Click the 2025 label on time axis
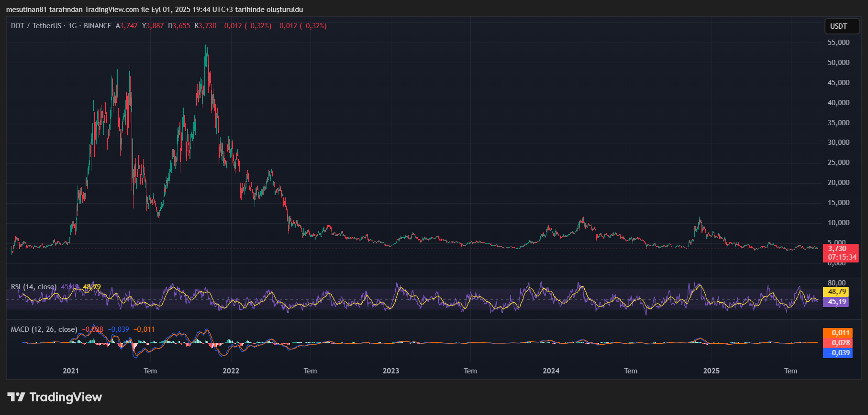The width and height of the screenshot is (868, 415). [x=711, y=371]
